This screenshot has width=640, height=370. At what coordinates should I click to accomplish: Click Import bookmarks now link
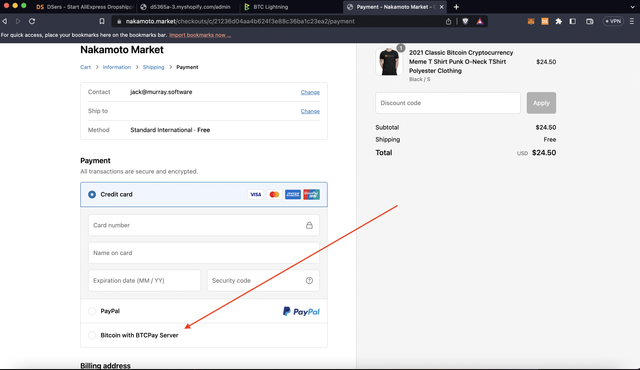[200, 35]
